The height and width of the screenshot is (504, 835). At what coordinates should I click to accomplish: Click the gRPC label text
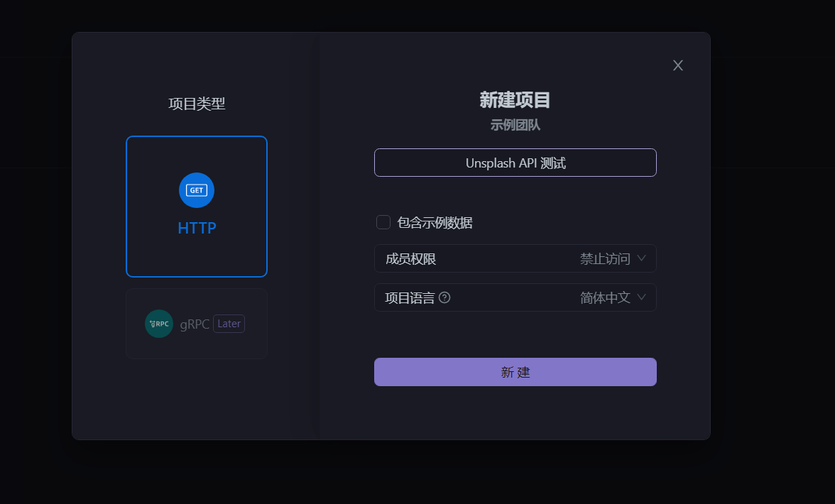click(195, 324)
